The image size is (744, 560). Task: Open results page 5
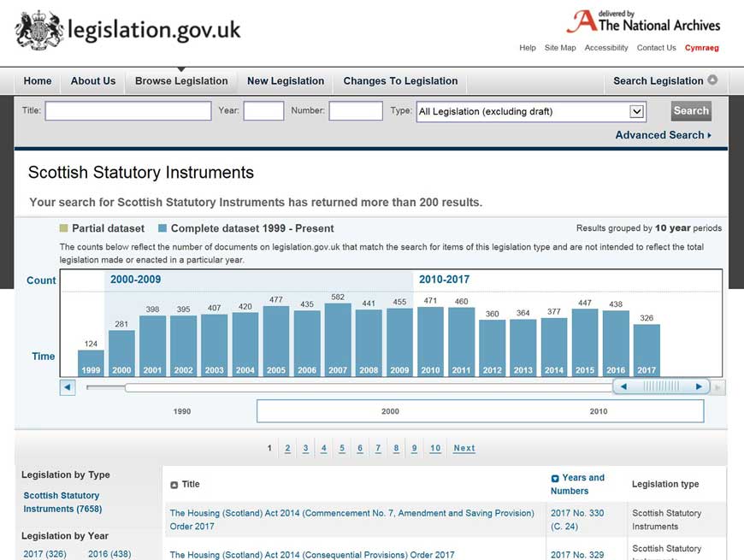[342, 448]
